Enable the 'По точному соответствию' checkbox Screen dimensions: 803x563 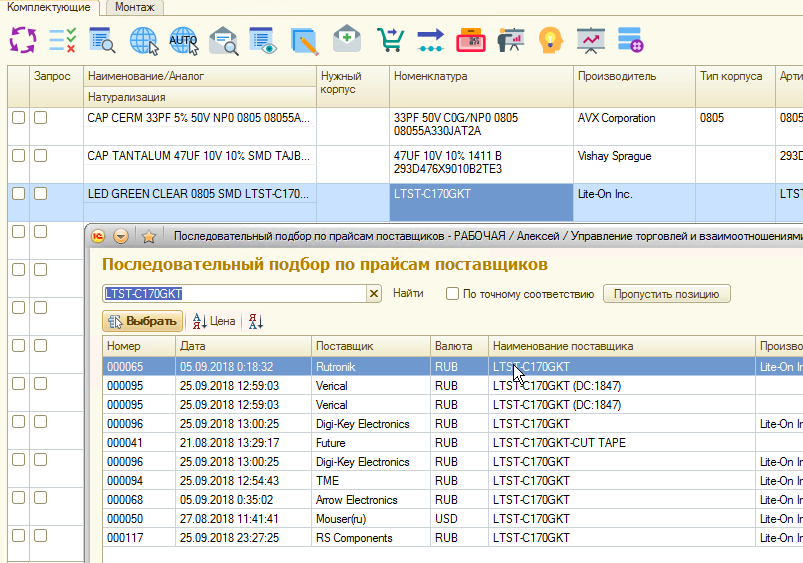(x=454, y=294)
